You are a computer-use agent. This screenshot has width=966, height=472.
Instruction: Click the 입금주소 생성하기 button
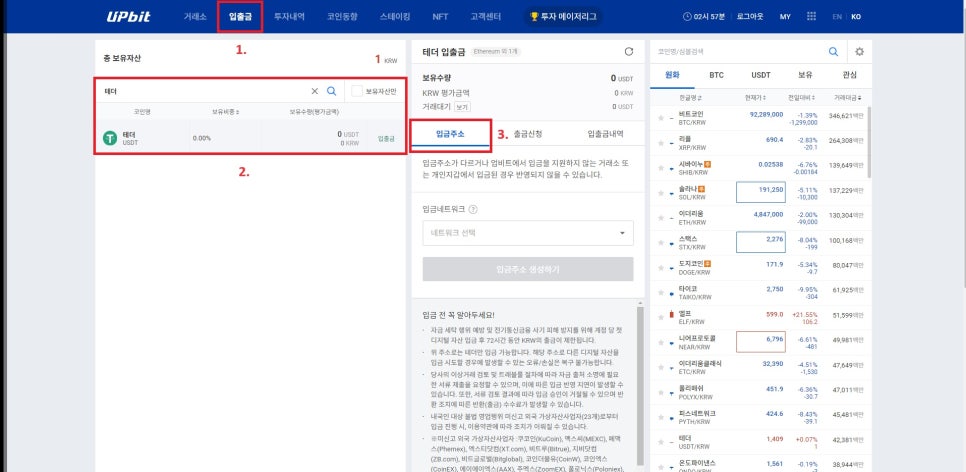(x=528, y=269)
